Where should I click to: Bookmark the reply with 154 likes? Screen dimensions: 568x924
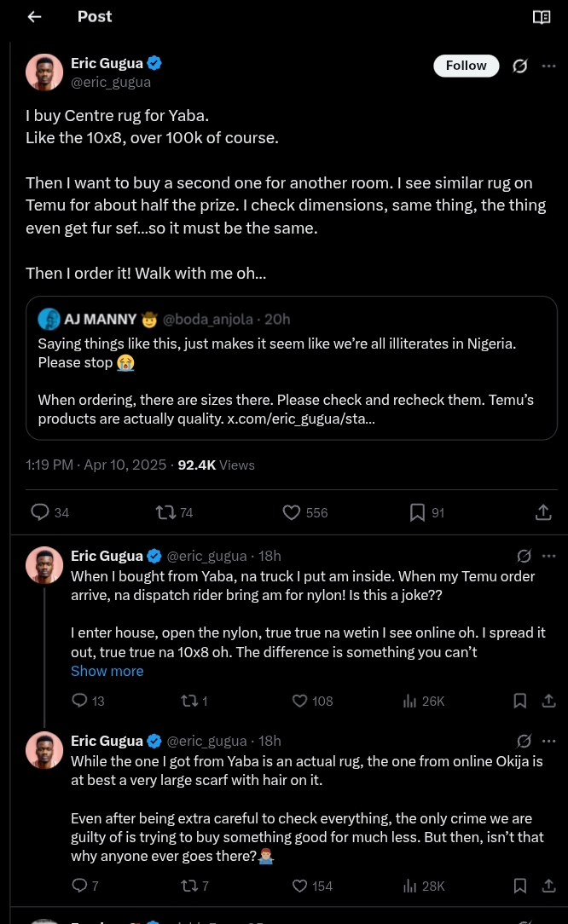coord(519,886)
